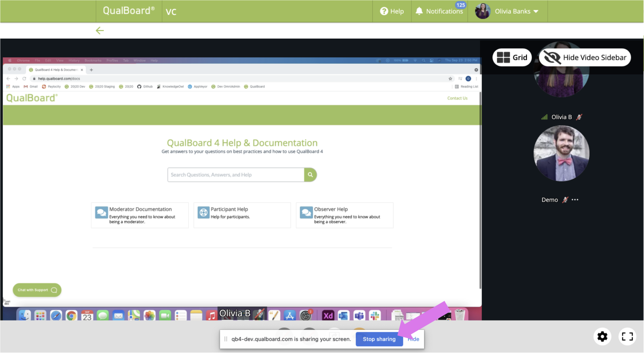Close the QualBoard 4 Help tab in shared screen
This screenshot has height=354, width=644.
click(x=82, y=70)
